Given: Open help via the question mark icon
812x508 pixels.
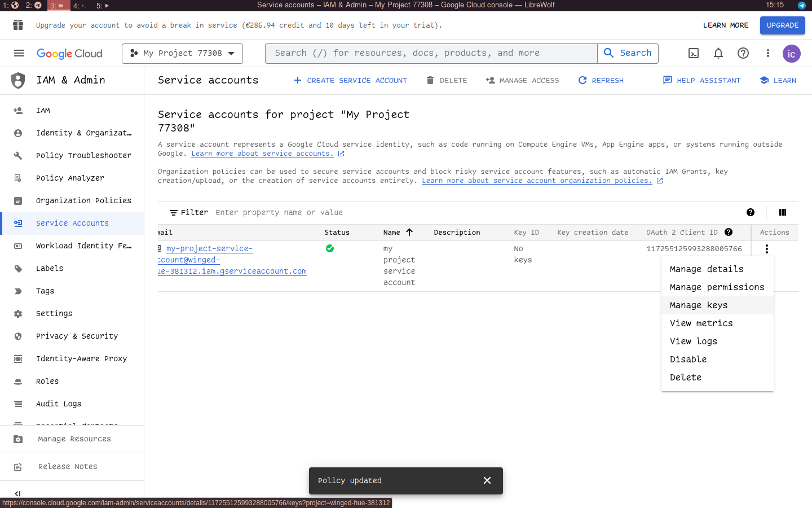Looking at the screenshot, I should [x=743, y=53].
